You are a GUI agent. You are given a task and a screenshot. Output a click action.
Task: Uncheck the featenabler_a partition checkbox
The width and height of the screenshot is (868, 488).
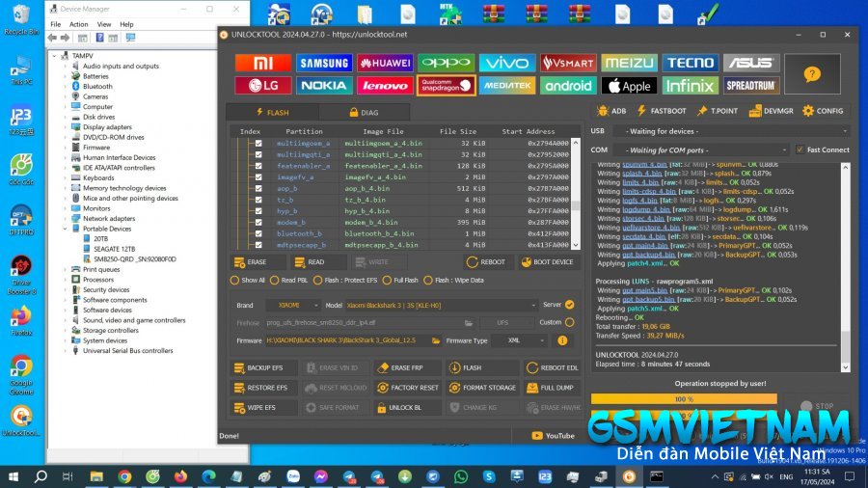pyautogui.click(x=258, y=166)
